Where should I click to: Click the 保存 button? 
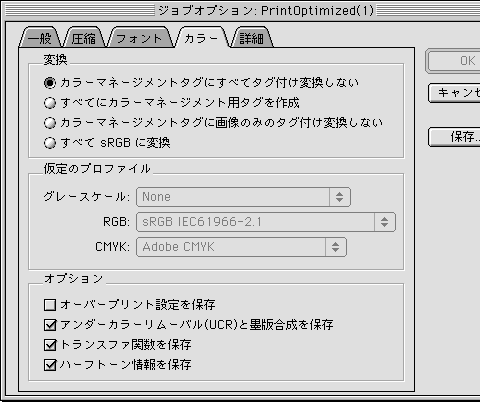454,137
